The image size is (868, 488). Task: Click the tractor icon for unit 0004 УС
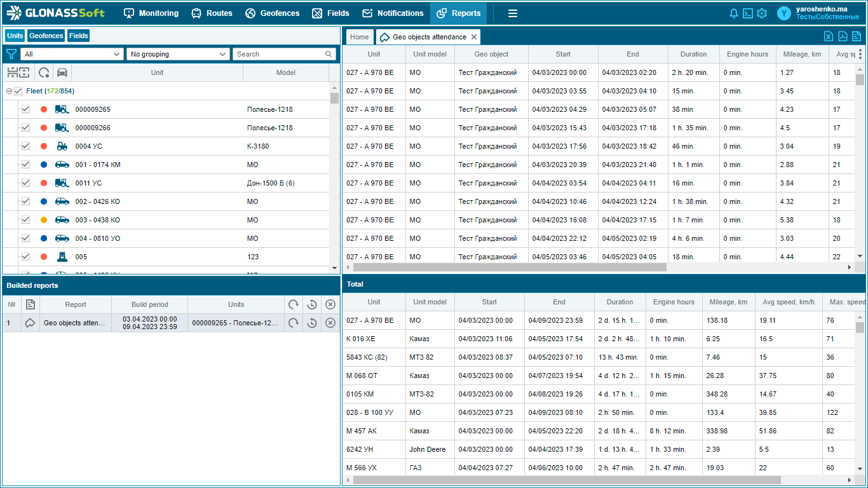point(62,146)
